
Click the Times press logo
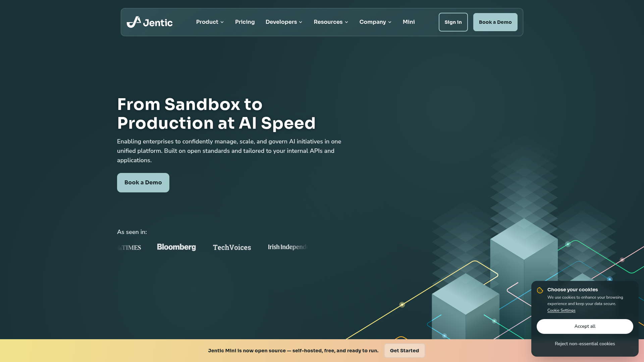coord(129,248)
